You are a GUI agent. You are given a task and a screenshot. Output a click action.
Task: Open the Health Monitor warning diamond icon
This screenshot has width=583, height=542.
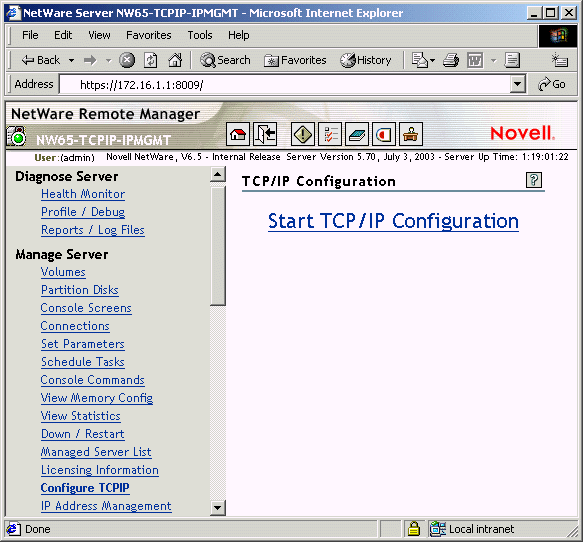click(303, 134)
